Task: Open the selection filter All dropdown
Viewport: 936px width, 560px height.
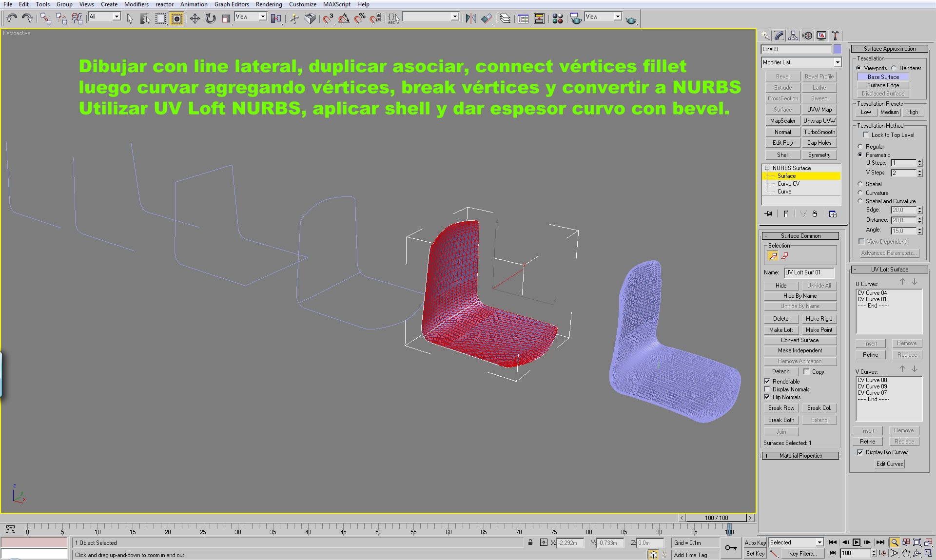Action: (x=116, y=17)
